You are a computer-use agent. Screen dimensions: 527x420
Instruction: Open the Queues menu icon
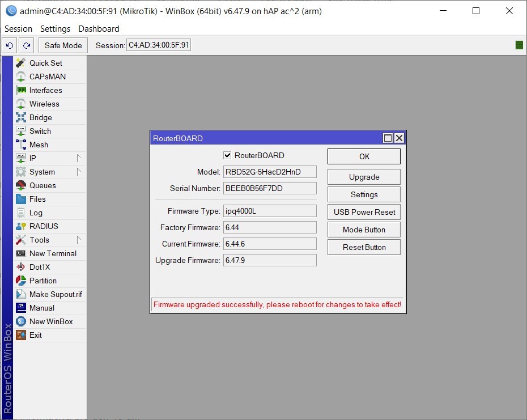[x=21, y=185]
